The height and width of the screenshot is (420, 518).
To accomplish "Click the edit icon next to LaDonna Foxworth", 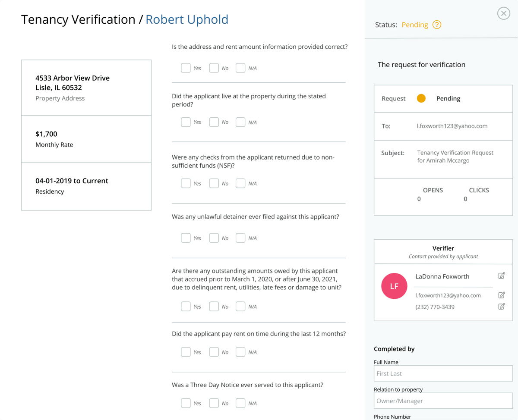I will pos(502,276).
